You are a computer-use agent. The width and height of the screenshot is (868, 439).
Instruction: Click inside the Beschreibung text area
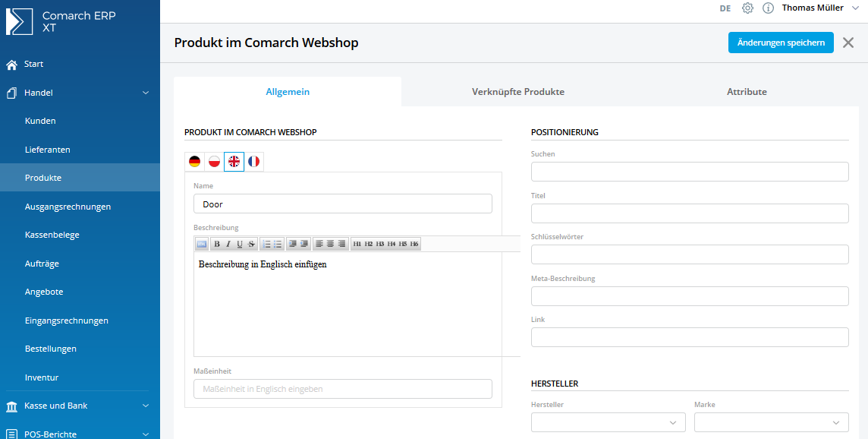[x=357, y=304]
